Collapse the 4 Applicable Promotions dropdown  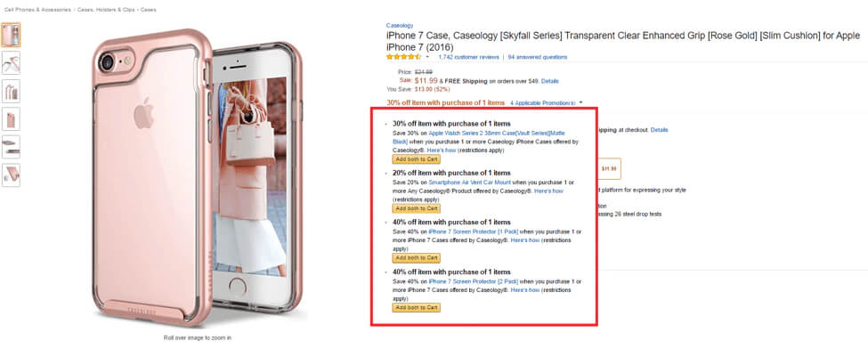click(546, 103)
